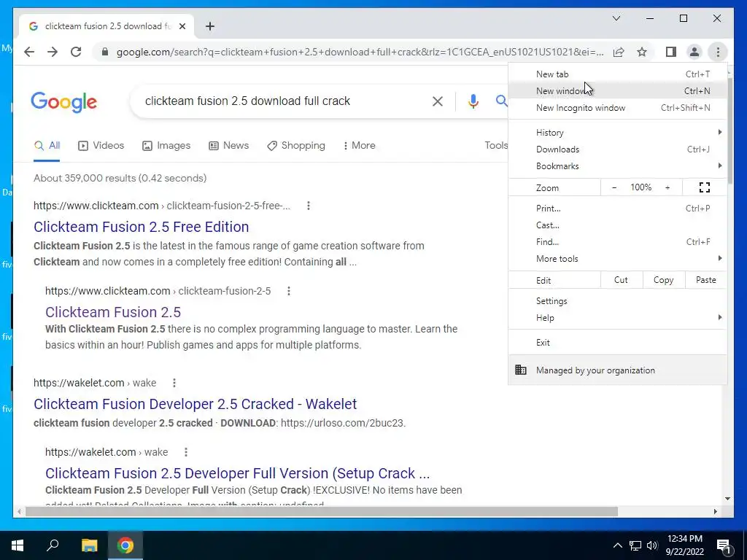Open the notification center icon
Viewport: 747px width, 560px height.
724,545
